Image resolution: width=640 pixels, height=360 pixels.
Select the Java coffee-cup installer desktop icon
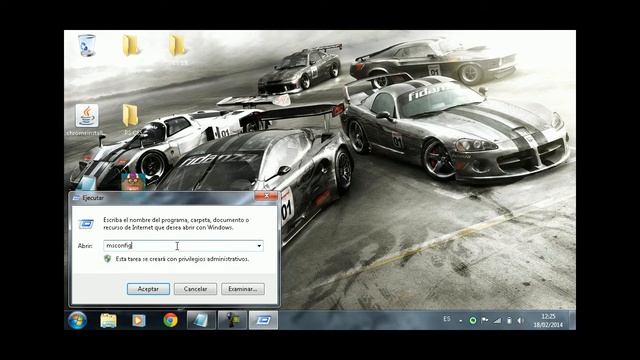(x=87, y=116)
